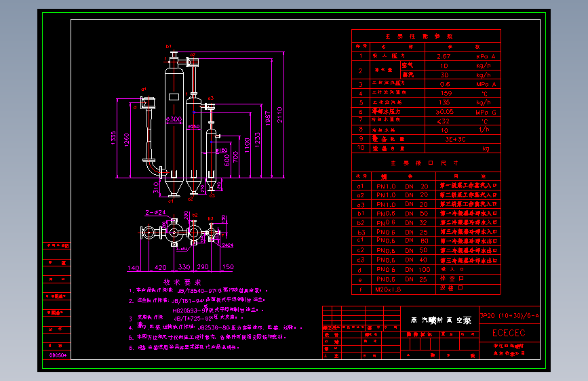588x381 pixels.
Task: Click the 080604 code at bottom left
Action: (x=58, y=355)
